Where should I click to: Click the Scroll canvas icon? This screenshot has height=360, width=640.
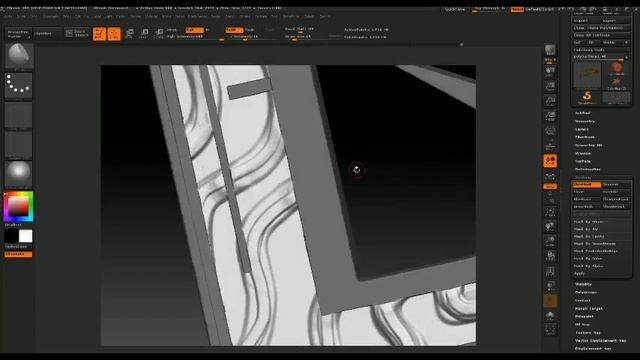tap(550, 71)
